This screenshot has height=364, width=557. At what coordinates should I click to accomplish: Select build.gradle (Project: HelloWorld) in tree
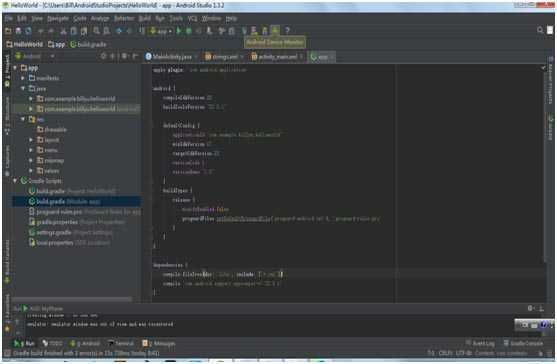(72, 191)
